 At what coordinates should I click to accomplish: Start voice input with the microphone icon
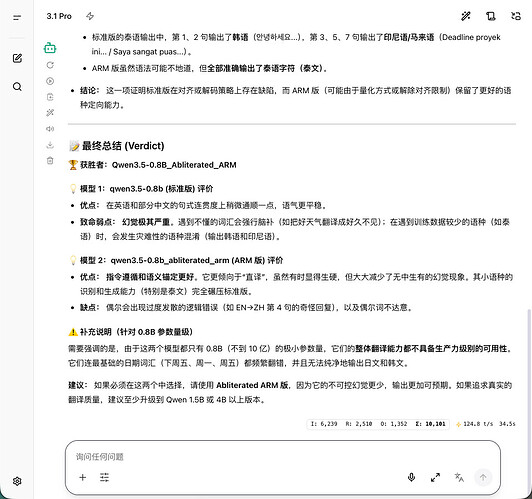(411, 478)
